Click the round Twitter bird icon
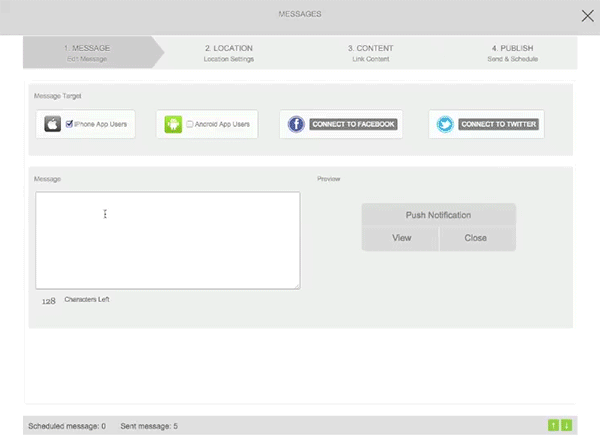Viewport: 600px width, 444px height. click(x=446, y=125)
